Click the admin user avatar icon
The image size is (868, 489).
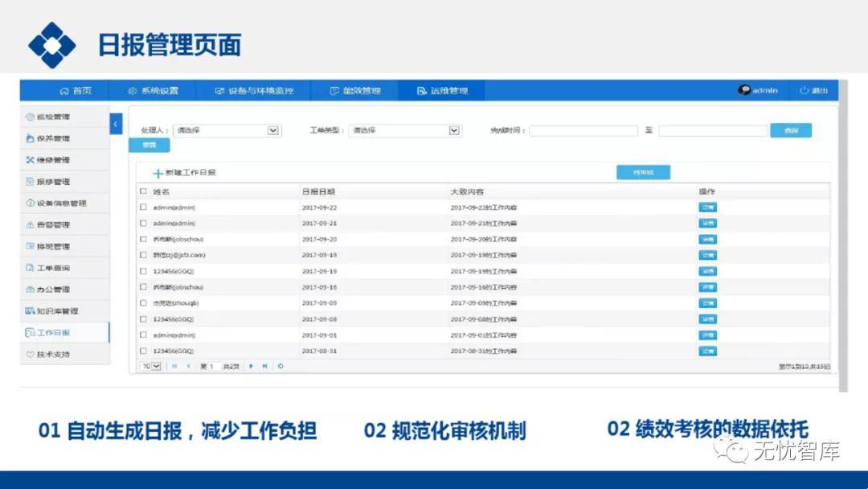coord(744,90)
